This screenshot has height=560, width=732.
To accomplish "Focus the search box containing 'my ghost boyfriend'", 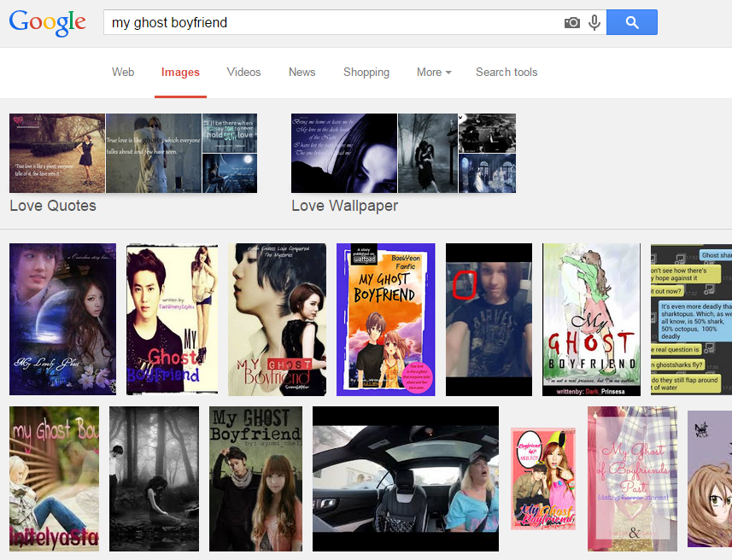I will [331, 22].
